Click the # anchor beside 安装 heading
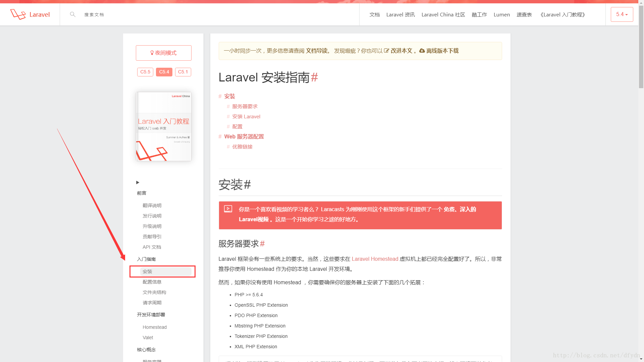This screenshot has height=362, width=644. (248, 185)
